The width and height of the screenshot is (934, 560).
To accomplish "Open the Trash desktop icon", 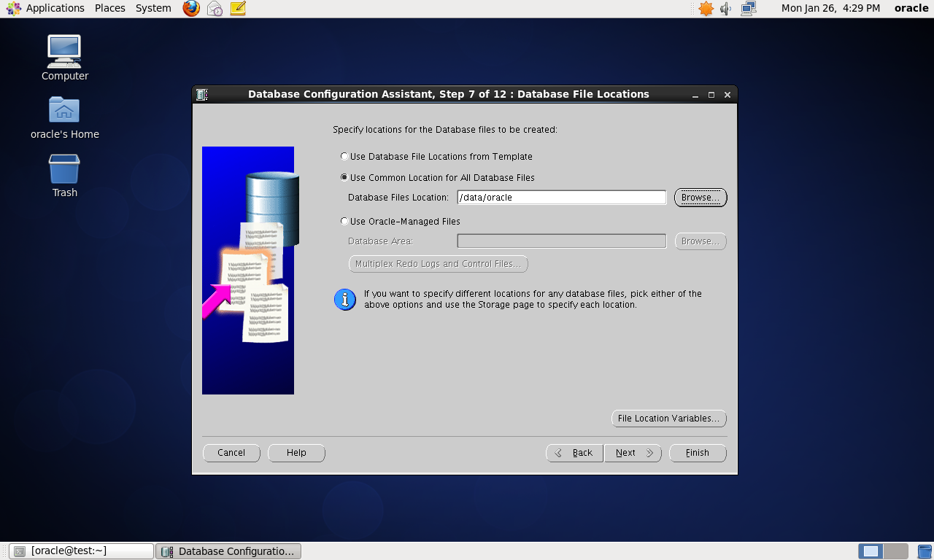I will click(x=64, y=176).
